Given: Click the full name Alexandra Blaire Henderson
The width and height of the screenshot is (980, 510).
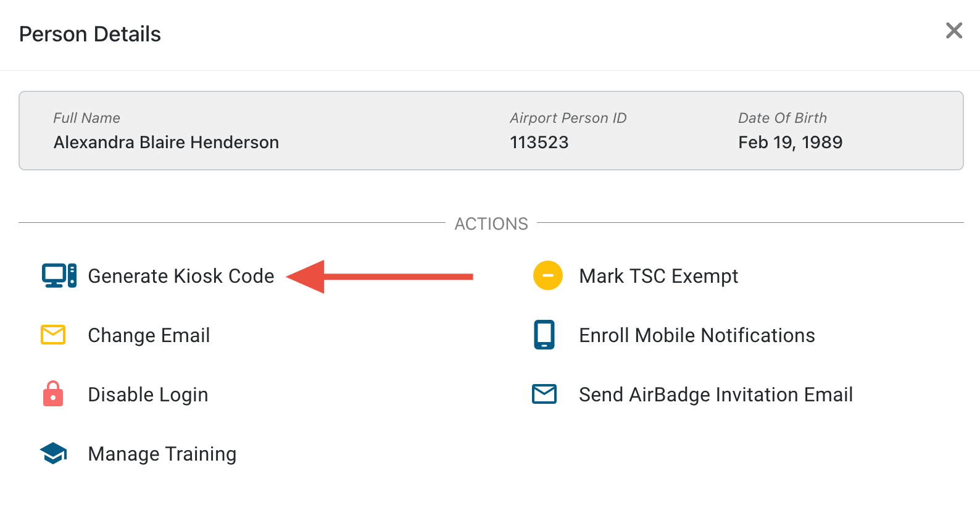Looking at the screenshot, I should (x=166, y=142).
